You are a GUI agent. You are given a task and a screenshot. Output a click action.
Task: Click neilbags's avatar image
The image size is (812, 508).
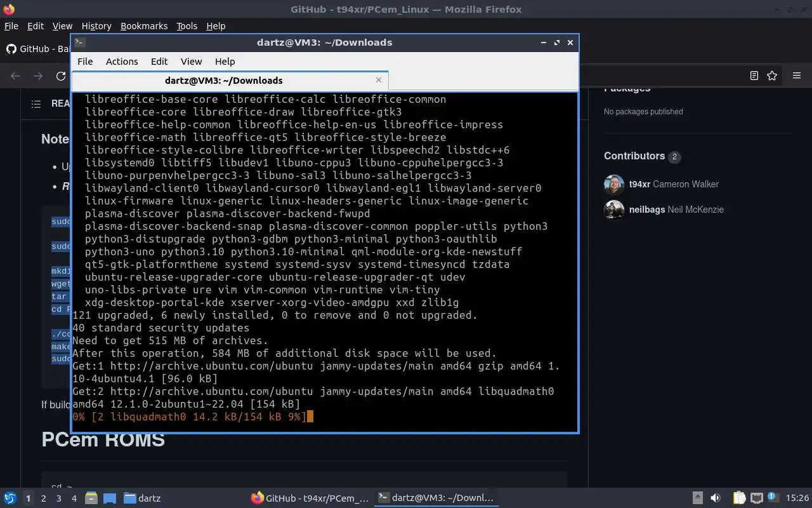click(614, 210)
